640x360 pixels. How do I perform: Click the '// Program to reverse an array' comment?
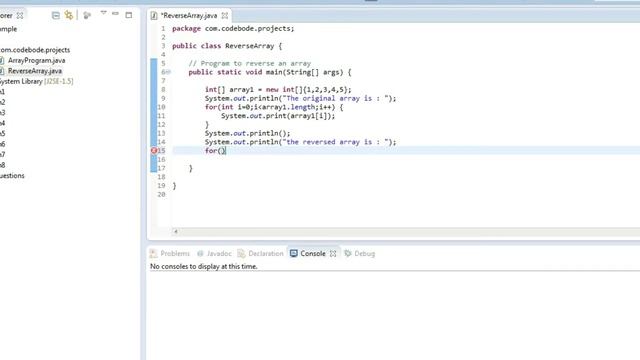tap(249, 63)
